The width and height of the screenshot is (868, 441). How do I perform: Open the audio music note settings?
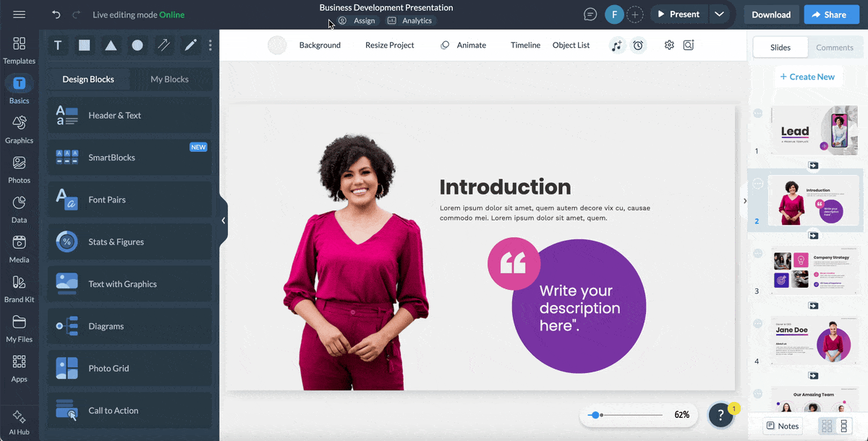pos(617,45)
